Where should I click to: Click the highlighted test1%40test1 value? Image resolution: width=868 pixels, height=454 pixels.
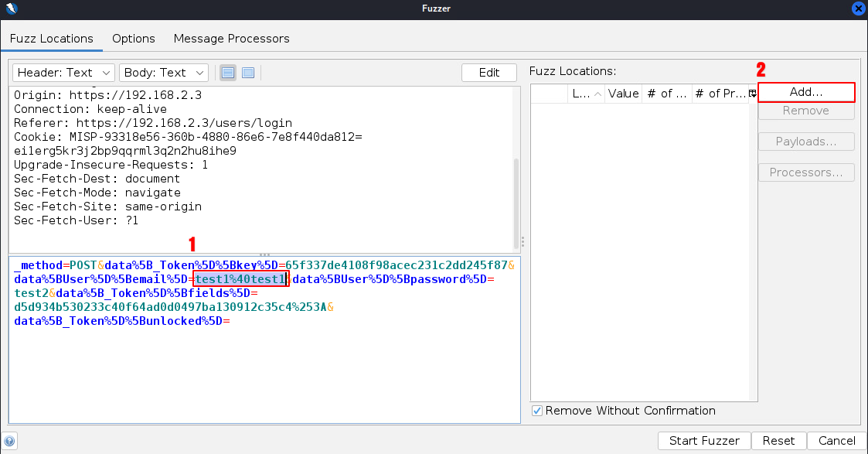click(x=240, y=279)
